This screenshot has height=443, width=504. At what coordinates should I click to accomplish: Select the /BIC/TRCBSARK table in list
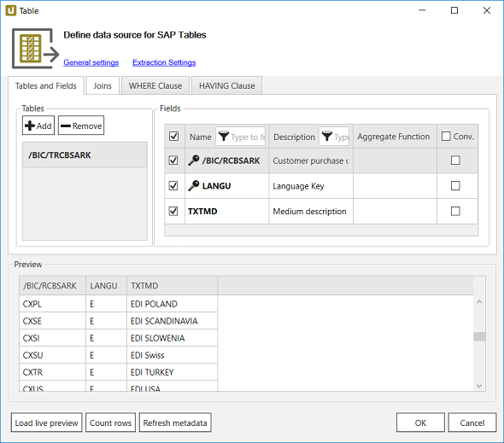tap(85, 154)
